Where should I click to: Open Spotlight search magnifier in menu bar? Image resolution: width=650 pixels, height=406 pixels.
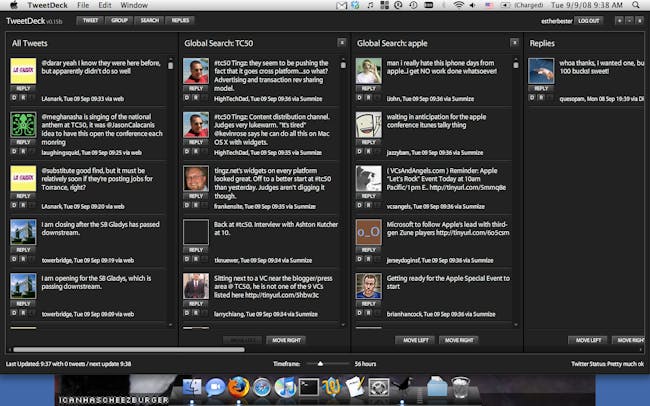[636, 5]
